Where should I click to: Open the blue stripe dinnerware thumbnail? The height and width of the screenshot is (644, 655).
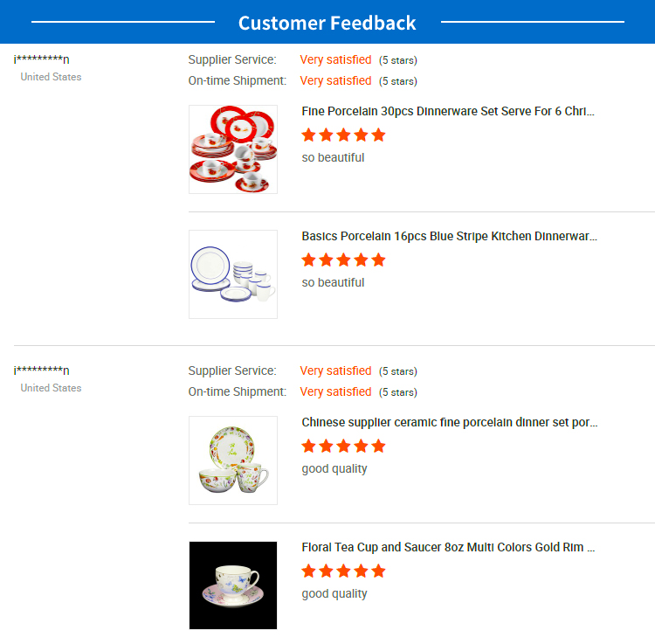(x=233, y=274)
